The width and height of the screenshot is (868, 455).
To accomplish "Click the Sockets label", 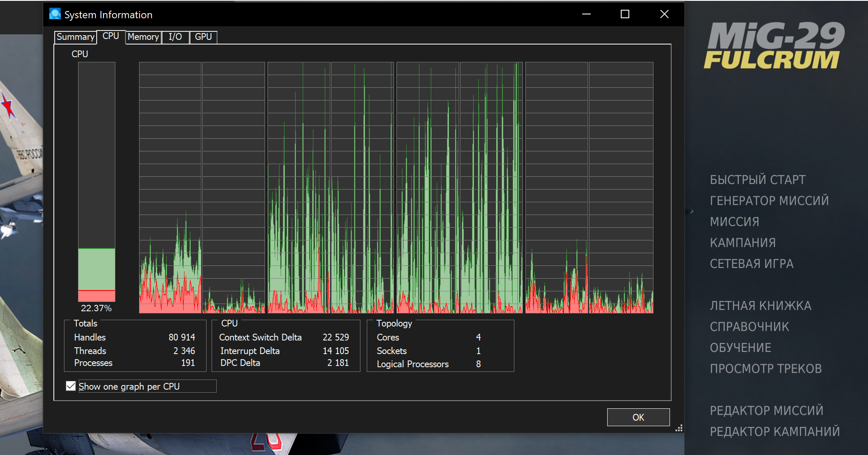I will click(x=392, y=351).
